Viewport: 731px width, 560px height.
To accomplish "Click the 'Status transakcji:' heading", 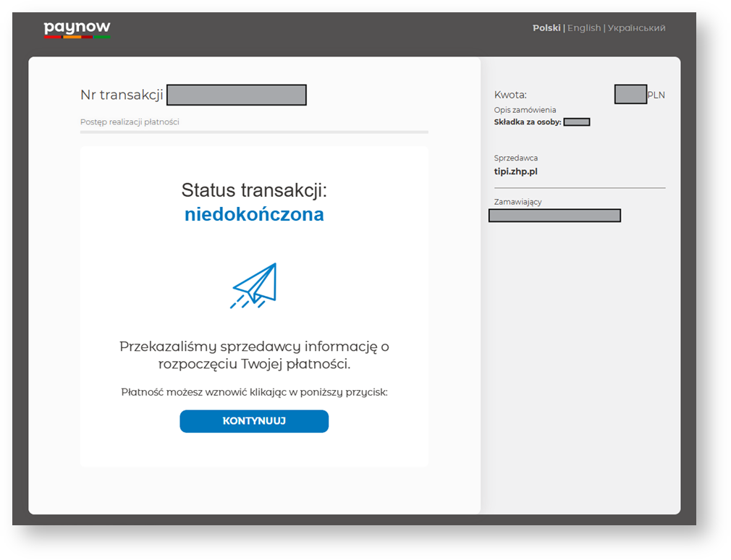I will click(254, 190).
